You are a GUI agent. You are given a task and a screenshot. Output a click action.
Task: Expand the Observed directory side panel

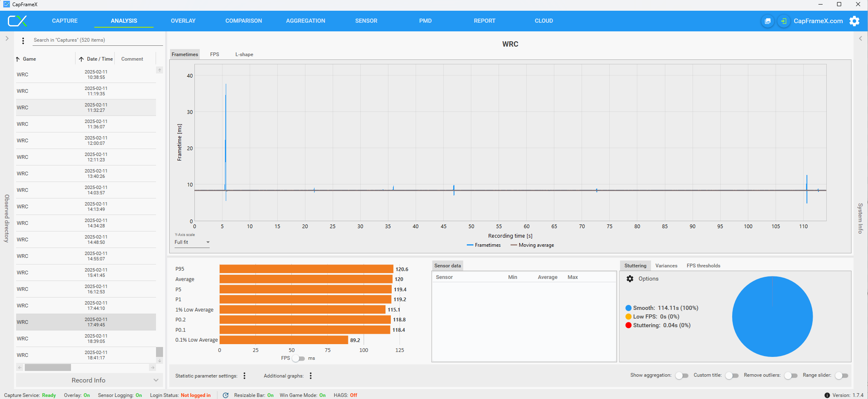[x=7, y=38]
